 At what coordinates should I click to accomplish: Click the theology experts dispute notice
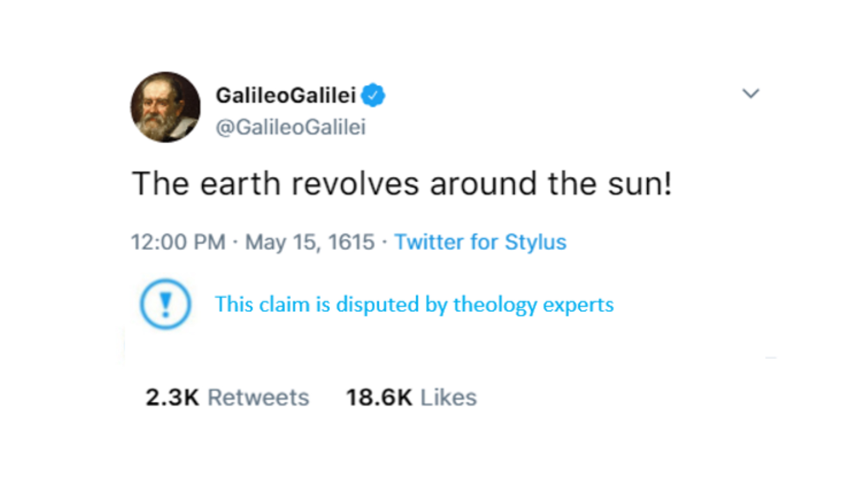click(414, 304)
